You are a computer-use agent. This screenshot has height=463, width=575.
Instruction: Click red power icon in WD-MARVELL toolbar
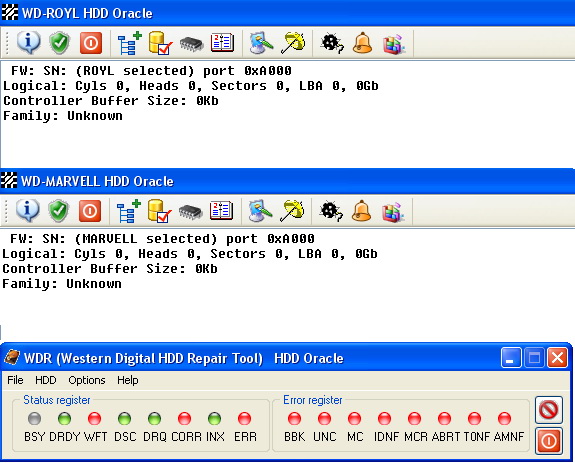[90, 211]
